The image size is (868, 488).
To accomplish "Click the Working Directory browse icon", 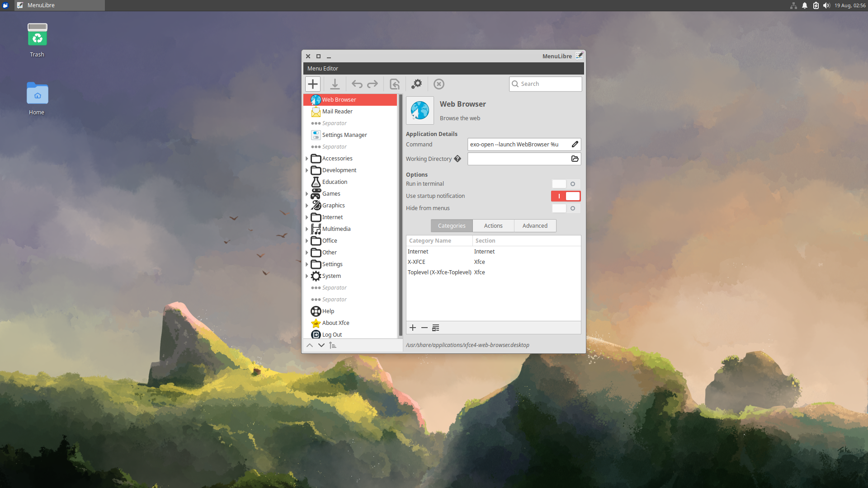I will click(574, 159).
